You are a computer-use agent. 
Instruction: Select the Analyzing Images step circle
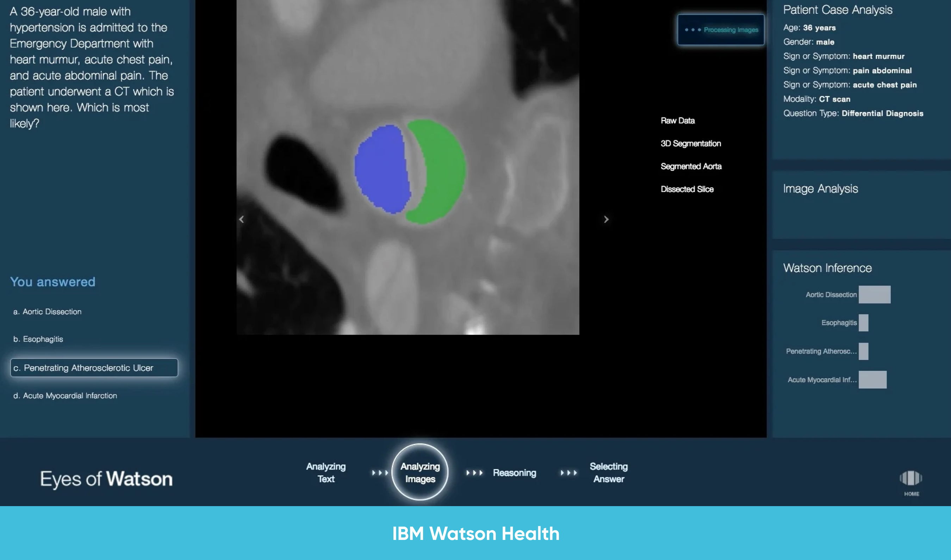[x=420, y=472]
